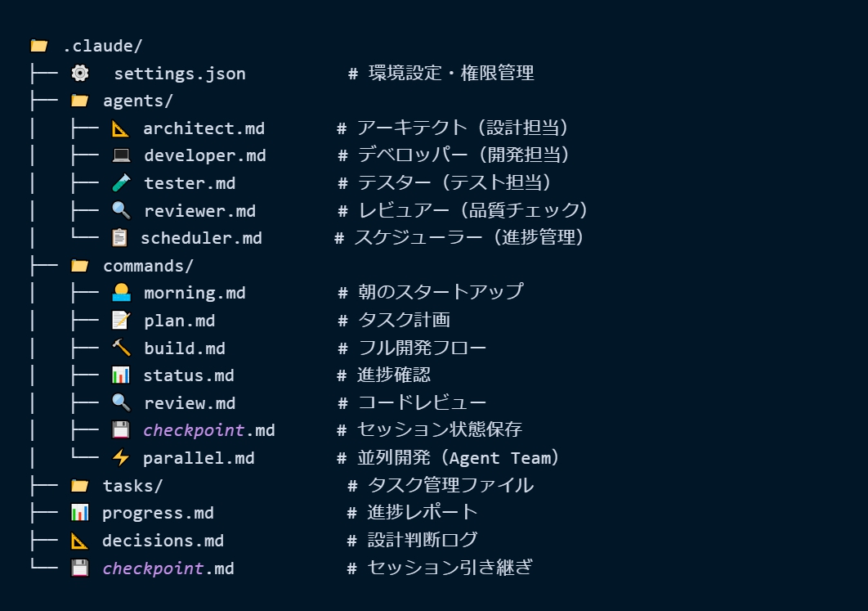This screenshot has width=868, height=611.
Task: Select the decisions.md file
Action: [163, 541]
